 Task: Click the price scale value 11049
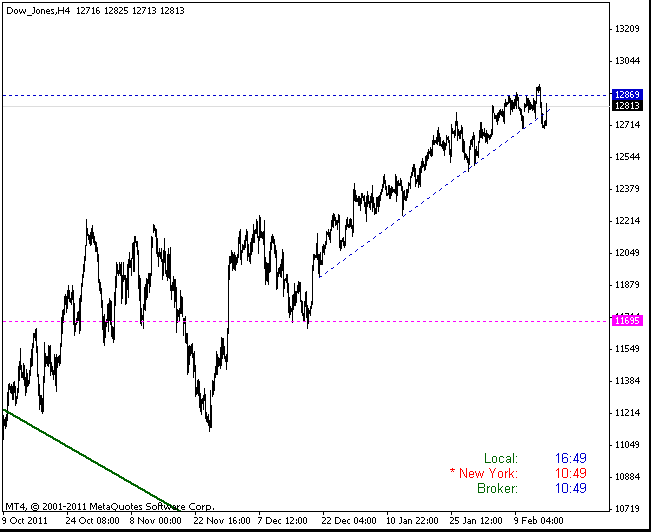tap(627, 445)
